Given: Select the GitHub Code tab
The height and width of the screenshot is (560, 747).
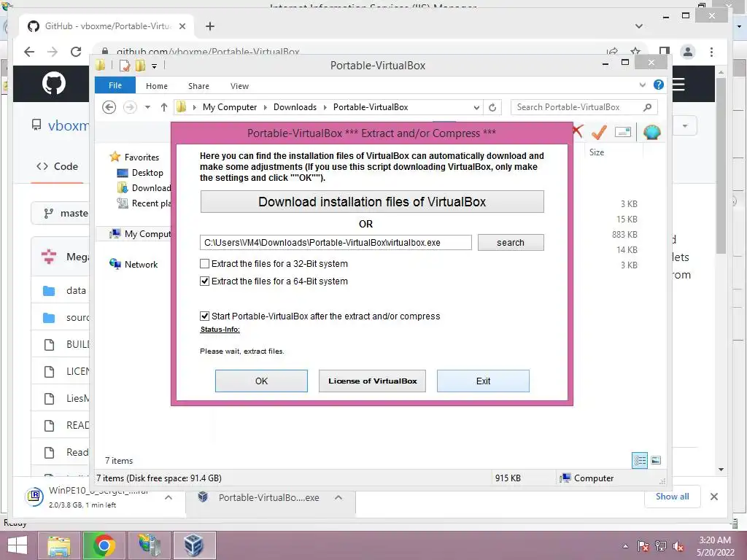Looking at the screenshot, I should (57, 166).
